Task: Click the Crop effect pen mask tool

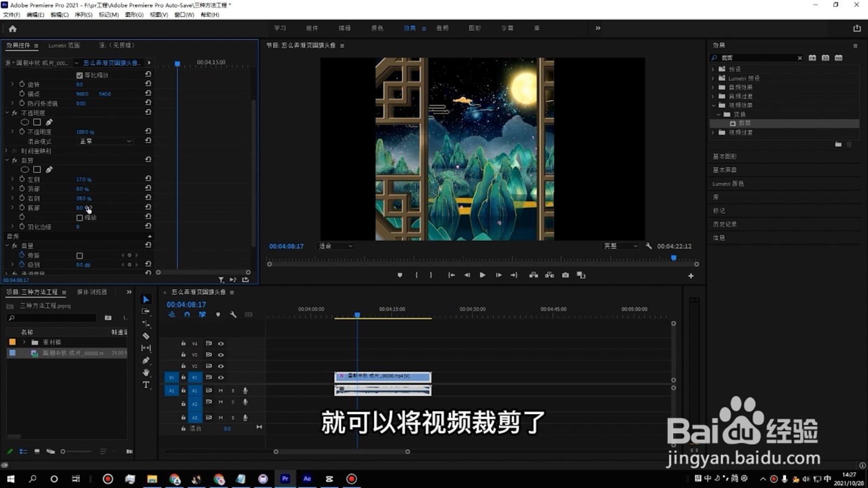Action: [x=49, y=170]
